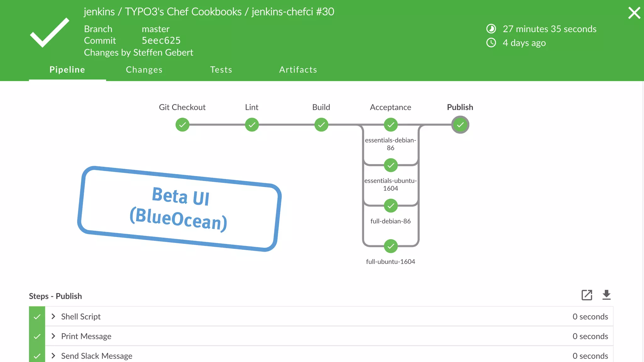Select the full-debian-86 stage node
This screenshot has height=362, width=644.
pyautogui.click(x=391, y=206)
